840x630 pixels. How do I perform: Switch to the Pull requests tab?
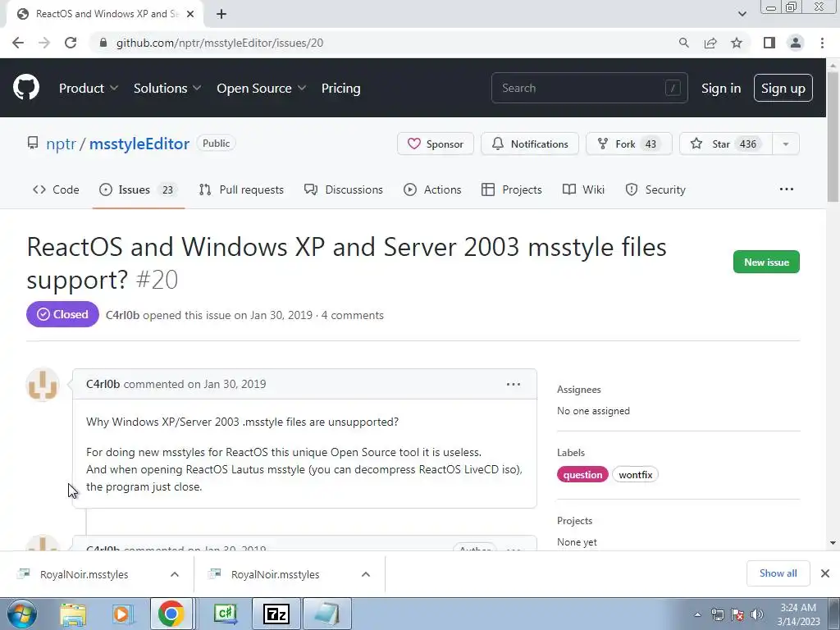pos(241,189)
